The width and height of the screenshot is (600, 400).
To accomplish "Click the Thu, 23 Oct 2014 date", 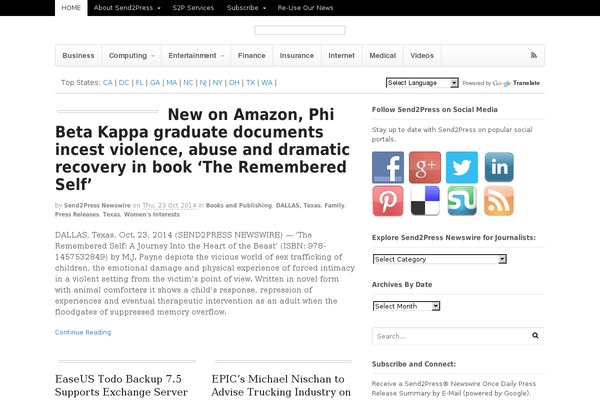I will coord(169,206).
